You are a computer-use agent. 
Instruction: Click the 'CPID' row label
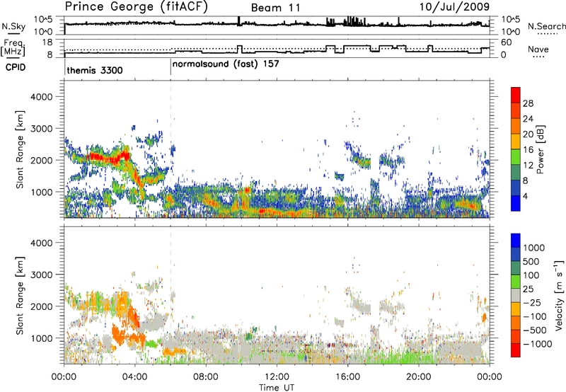[16, 67]
